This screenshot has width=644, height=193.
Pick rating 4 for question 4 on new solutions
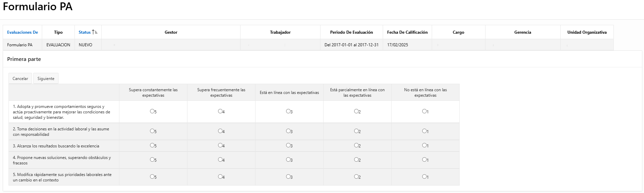220,160
